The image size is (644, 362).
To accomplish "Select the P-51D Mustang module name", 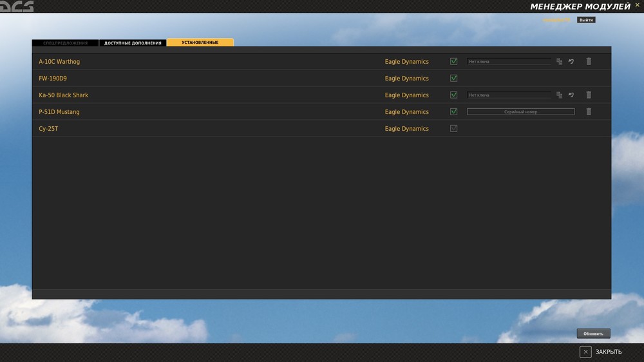I will click(59, 112).
